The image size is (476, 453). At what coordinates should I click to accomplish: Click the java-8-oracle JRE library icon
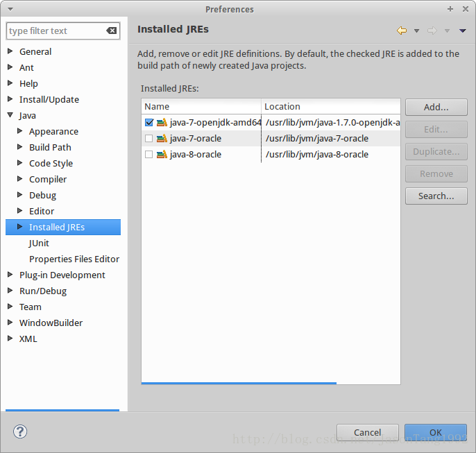click(x=162, y=155)
